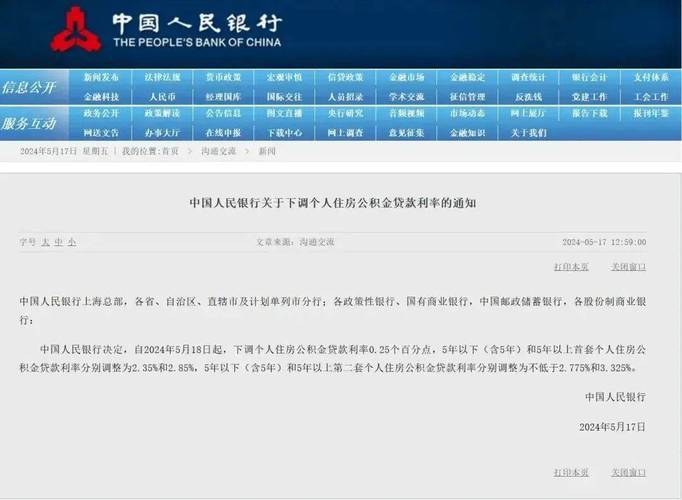The width and height of the screenshot is (682, 500).
Task: Open the 金融稳定 section
Action: click(x=468, y=77)
